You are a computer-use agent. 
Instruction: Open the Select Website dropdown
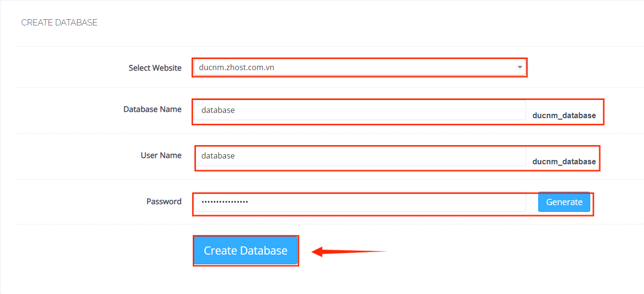click(x=359, y=67)
